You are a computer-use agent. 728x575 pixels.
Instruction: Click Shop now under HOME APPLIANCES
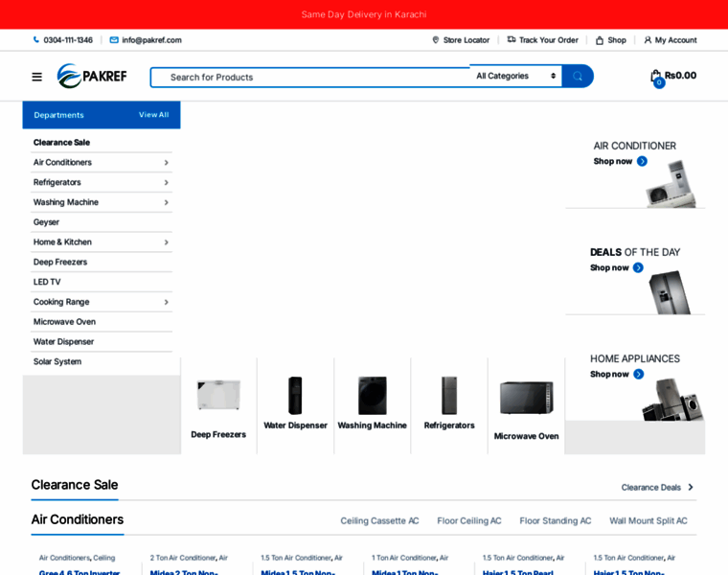(x=609, y=374)
